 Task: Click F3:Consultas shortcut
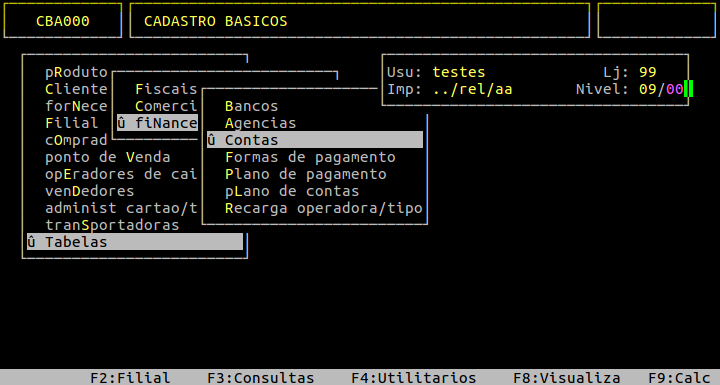[x=260, y=378]
